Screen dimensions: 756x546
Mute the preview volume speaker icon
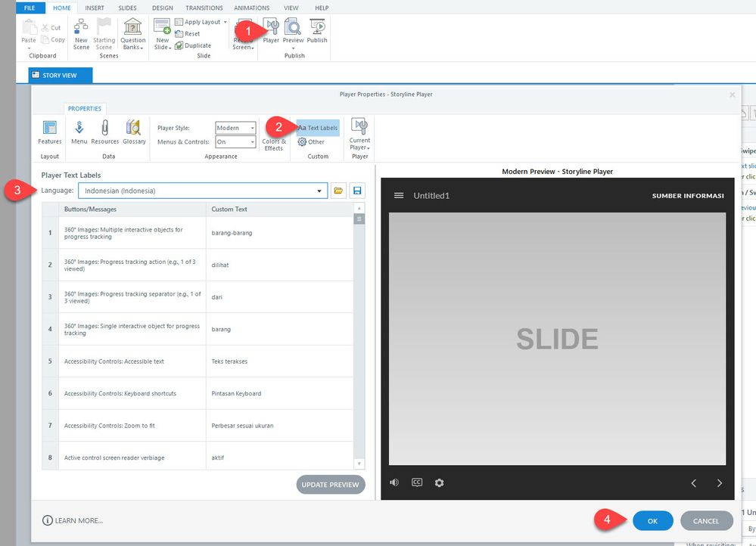point(394,482)
